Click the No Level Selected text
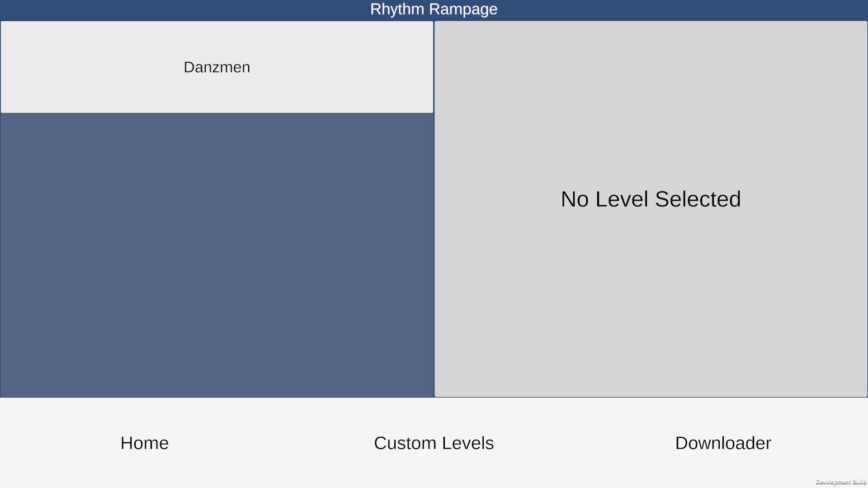Image resolution: width=868 pixels, height=488 pixels. (x=651, y=199)
